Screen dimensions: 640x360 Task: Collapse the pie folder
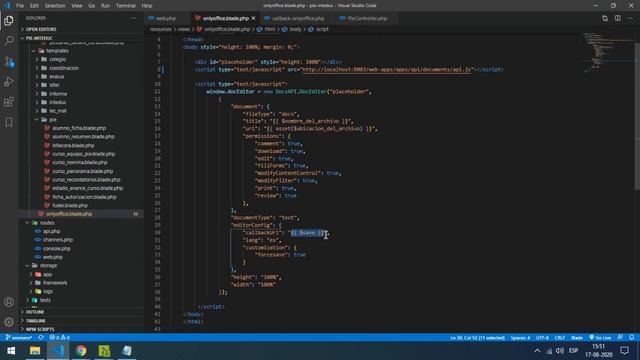click(53, 120)
